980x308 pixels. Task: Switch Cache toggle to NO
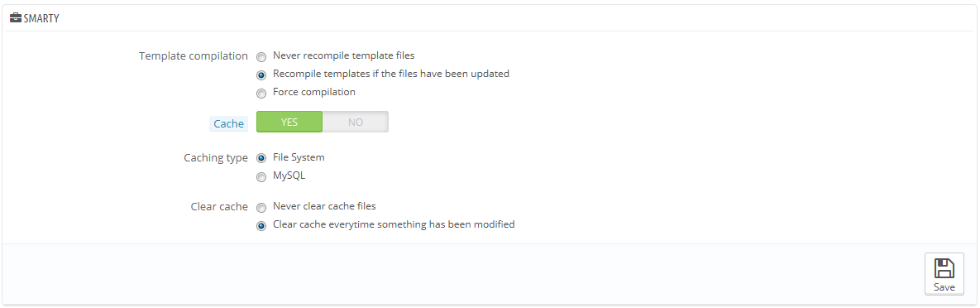356,122
